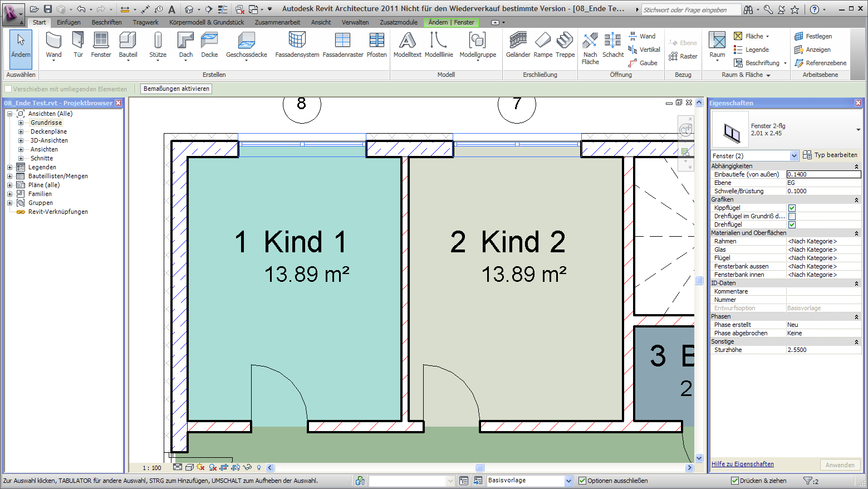Open the Zusammenarbeit ribbon tab

pos(278,22)
